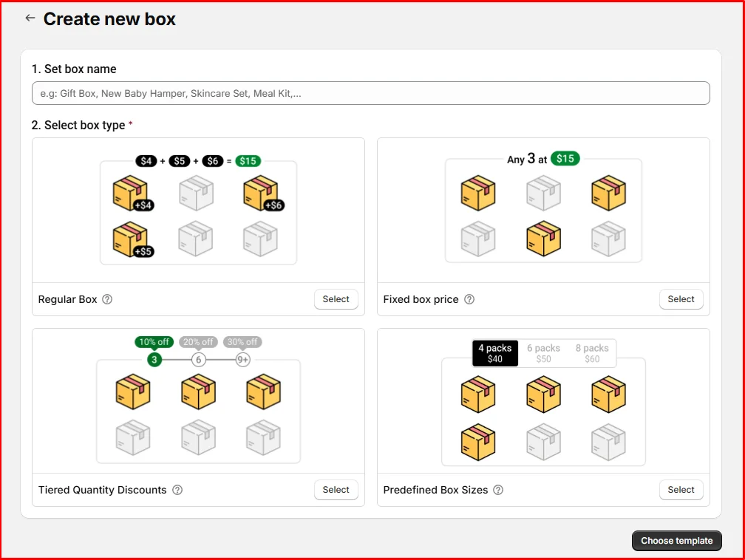
Task: Click the green tier step marker 3
Action: (154, 360)
